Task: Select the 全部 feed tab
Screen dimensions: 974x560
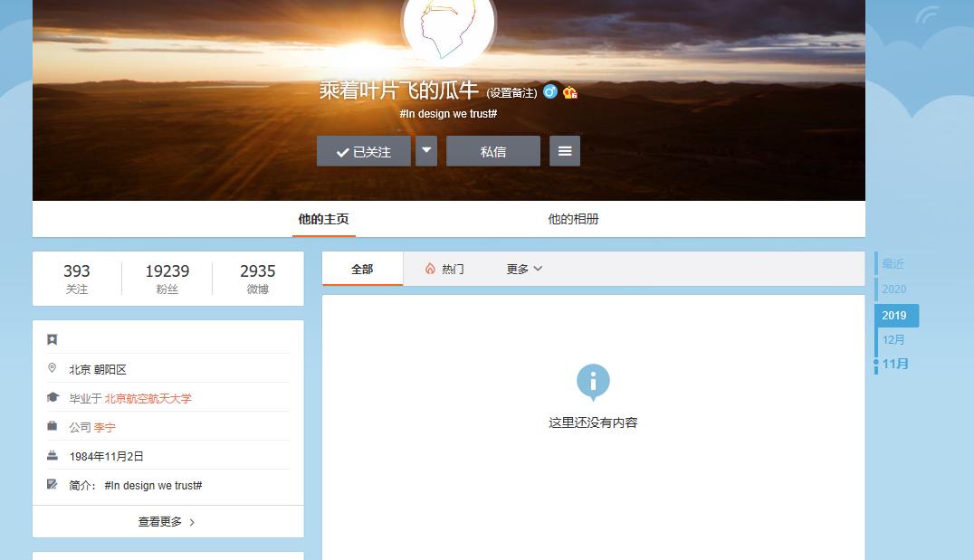Action: tap(362, 269)
